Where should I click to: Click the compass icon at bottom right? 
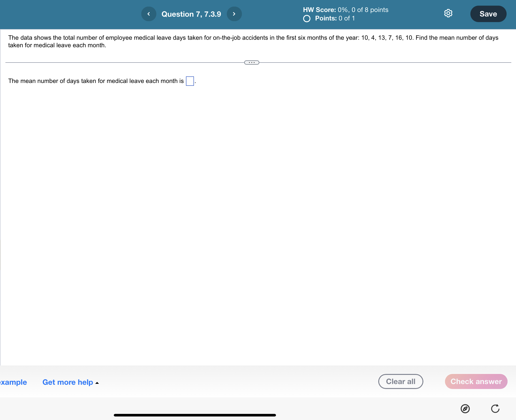tap(465, 409)
